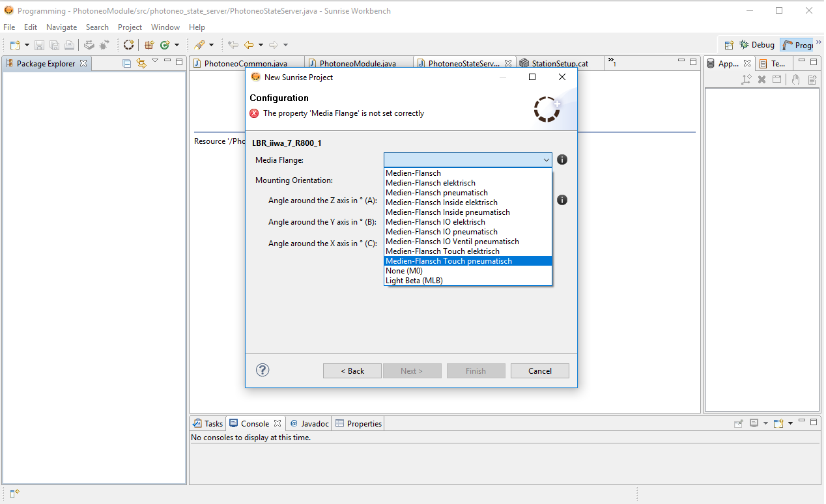Choose Medien-Flansch IO Ventil pneumatisch option
The height and width of the screenshot is (504, 826).
point(468,242)
